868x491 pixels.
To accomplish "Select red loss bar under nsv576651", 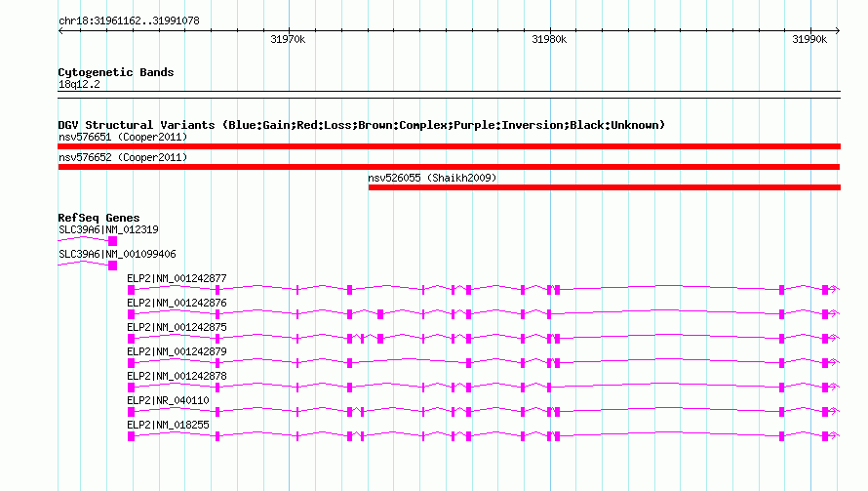I will click(x=449, y=146).
